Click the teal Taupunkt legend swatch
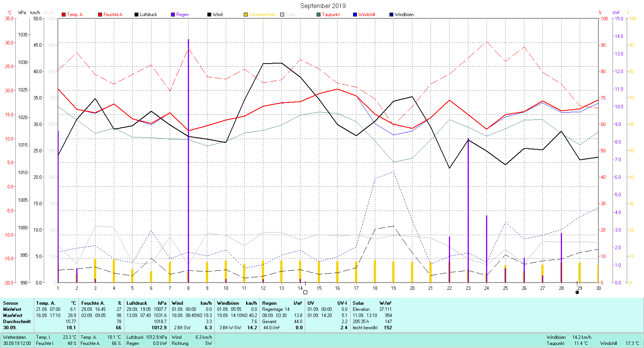 (319, 15)
